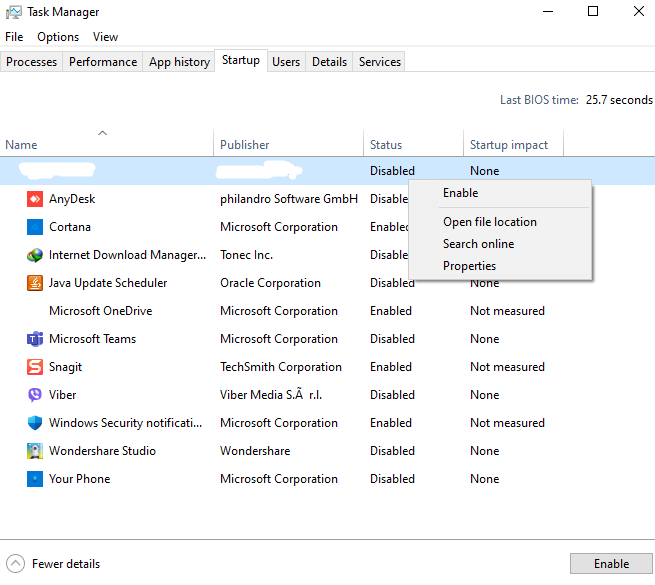The width and height of the screenshot is (655, 585).
Task: Click Enabled status in OneDrive row
Action: coord(391,311)
